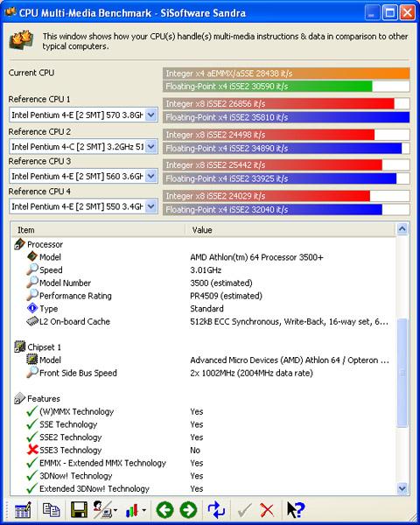
Task: Click the Integer x8 iSSE2 25442 it/s bar
Action: coord(273,164)
